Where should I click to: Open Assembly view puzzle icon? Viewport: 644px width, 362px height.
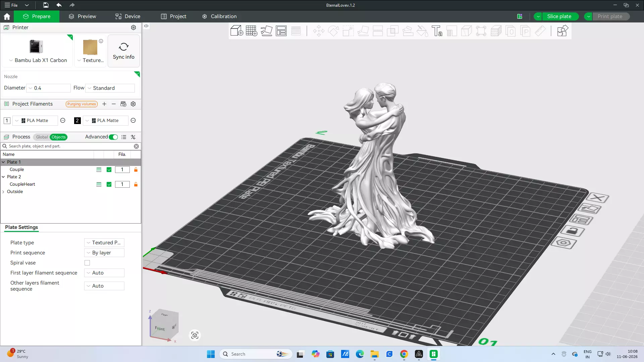point(562,31)
